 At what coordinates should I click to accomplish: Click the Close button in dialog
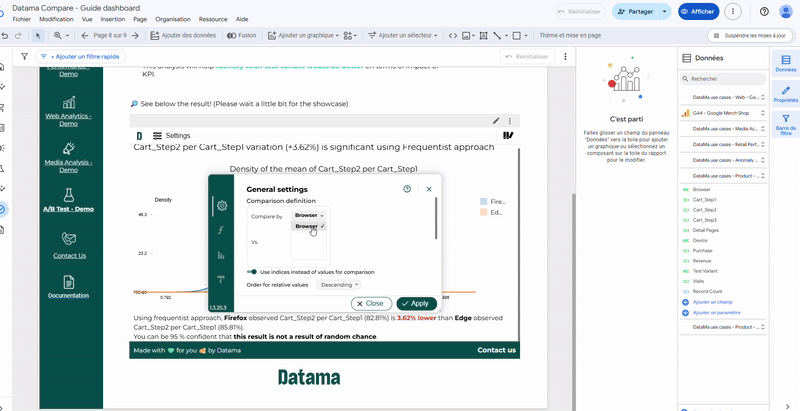point(371,303)
